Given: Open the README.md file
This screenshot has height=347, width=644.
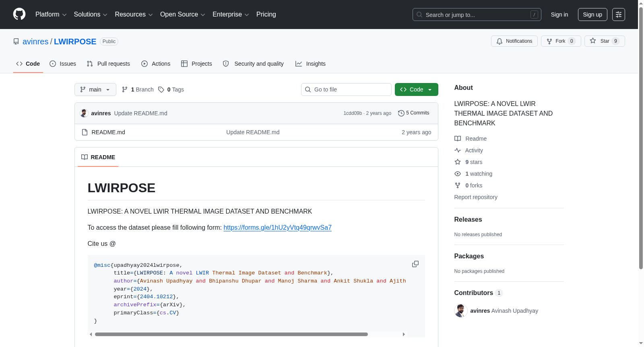Looking at the screenshot, I should tap(108, 132).
